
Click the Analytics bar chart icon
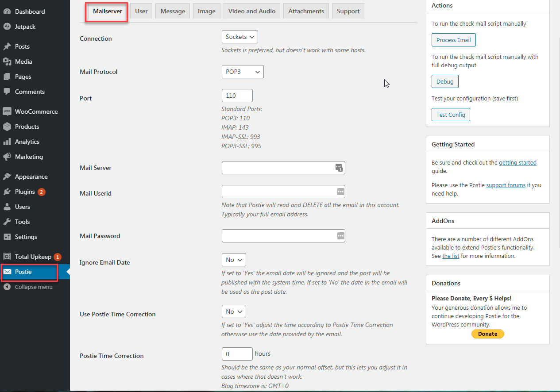click(7, 142)
